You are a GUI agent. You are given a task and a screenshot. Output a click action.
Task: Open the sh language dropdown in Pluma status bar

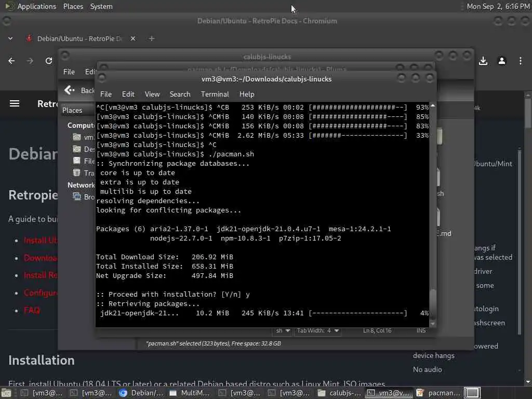click(x=282, y=330)
